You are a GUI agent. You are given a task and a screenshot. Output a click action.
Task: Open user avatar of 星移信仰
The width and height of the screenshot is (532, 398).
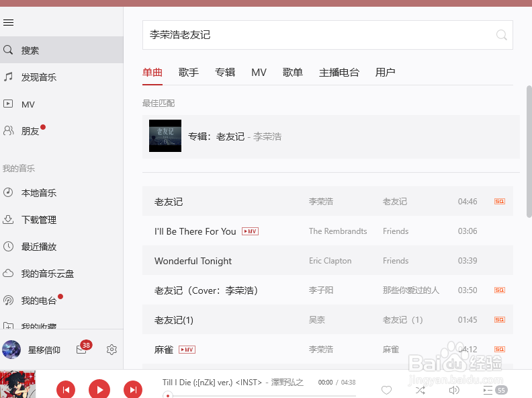pyautogui.click(x=11, y=350)
